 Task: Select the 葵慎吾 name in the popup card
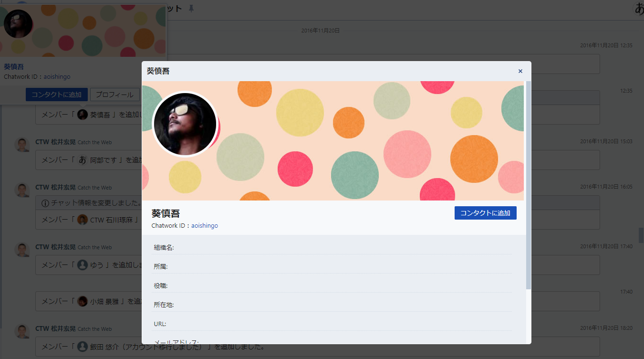tap(14, 66)
